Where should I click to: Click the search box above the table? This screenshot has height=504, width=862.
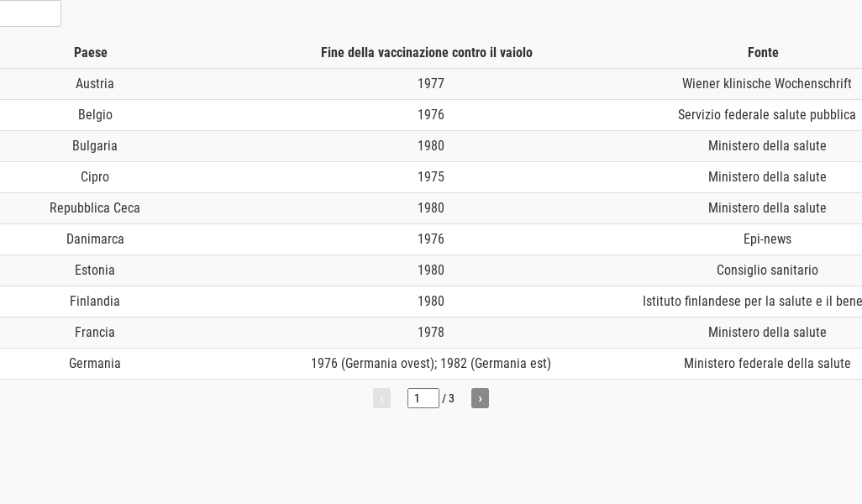click(29, 13)
